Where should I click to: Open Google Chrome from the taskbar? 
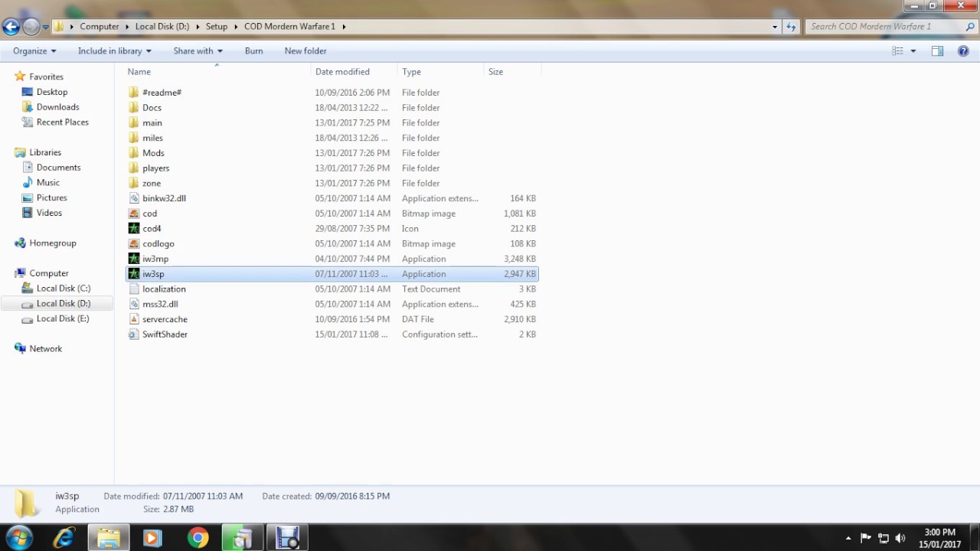[198, 538]
